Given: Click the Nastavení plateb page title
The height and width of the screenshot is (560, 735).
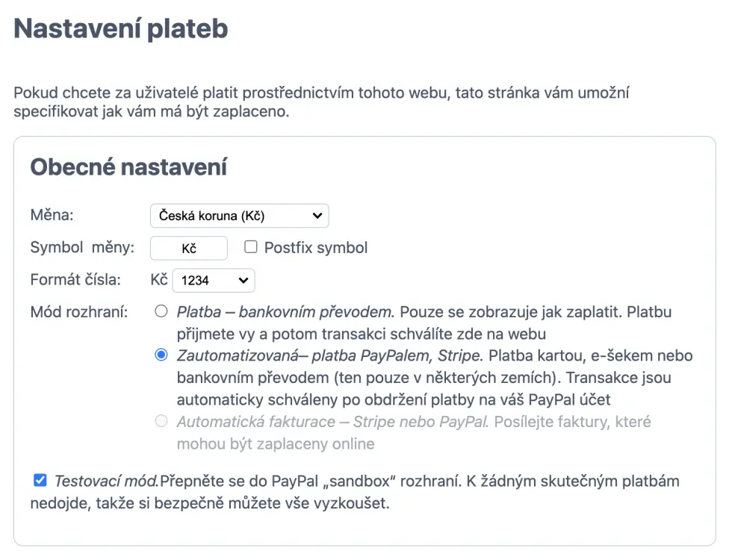Looking at the screenshot, I should 120,29.
